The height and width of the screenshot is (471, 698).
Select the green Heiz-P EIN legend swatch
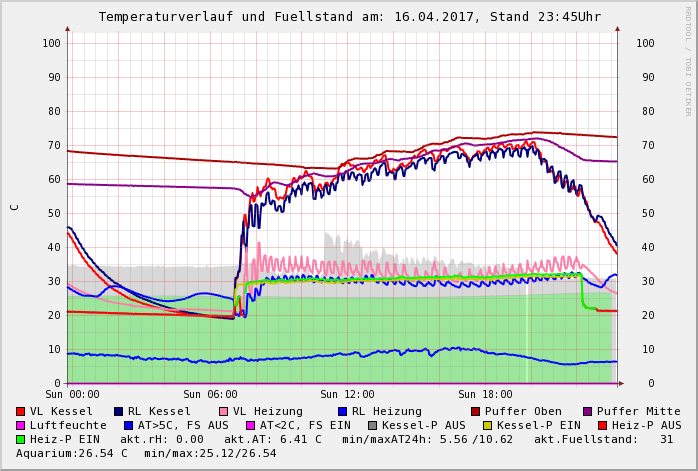pyautogui.click(x=21, y=440)
